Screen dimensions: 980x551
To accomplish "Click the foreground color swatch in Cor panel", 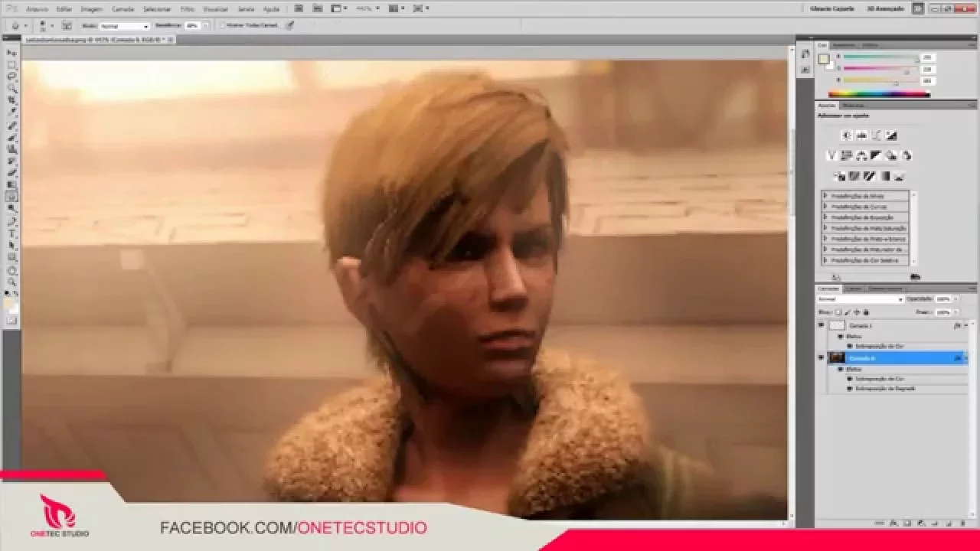I will (823, 59).
